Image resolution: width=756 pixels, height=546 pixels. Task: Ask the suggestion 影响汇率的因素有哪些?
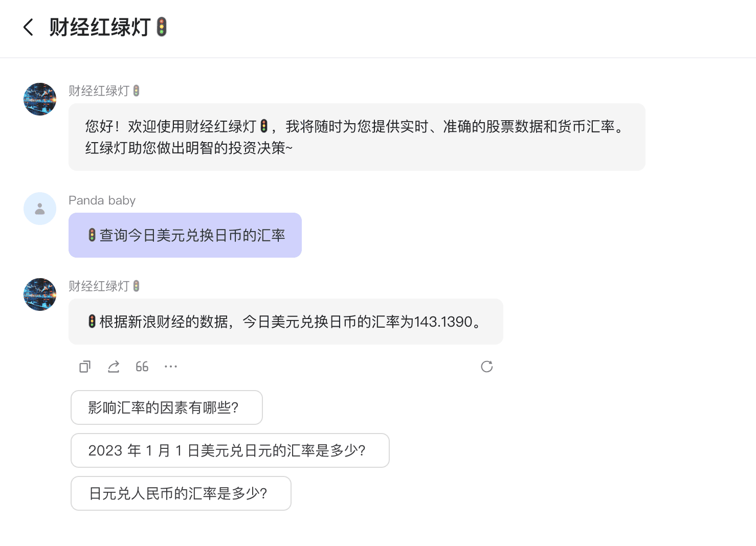[166, 407]
